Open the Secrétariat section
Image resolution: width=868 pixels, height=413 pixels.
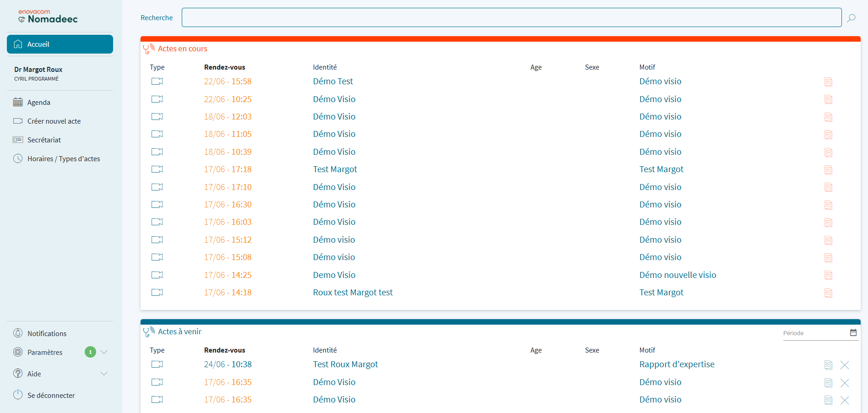pos(43,140)
